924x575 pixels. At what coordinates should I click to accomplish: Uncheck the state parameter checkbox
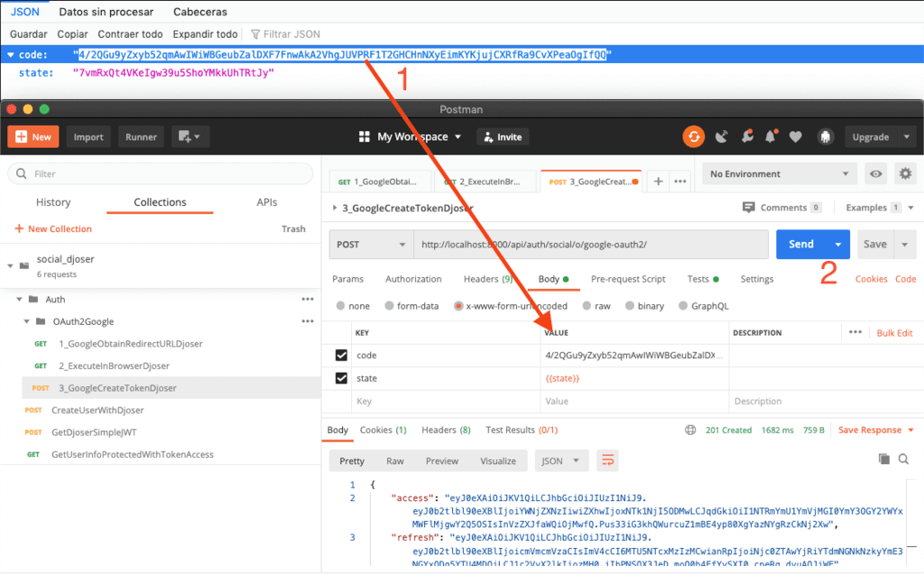click(341, 378)
